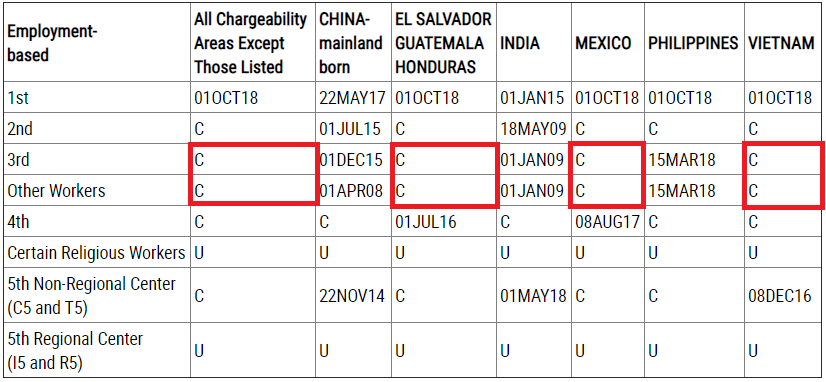The image size is (826, 382).
Task: Click the INDIA column header
Action: [519, 43]
